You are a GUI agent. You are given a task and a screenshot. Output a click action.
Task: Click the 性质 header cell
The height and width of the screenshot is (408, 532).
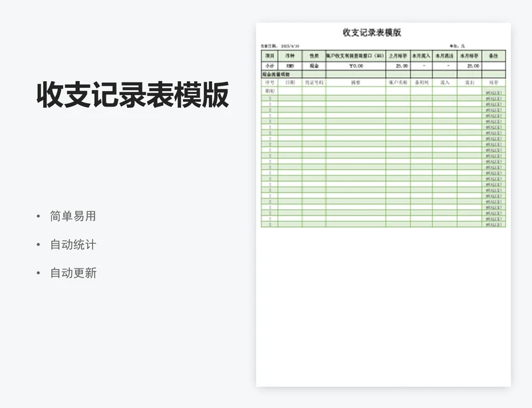coord(314,56)
